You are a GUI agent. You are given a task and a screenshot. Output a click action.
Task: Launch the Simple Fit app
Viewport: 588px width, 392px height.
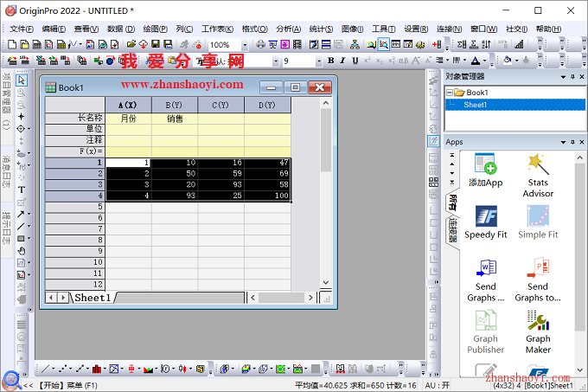click(x=538, y=222)
